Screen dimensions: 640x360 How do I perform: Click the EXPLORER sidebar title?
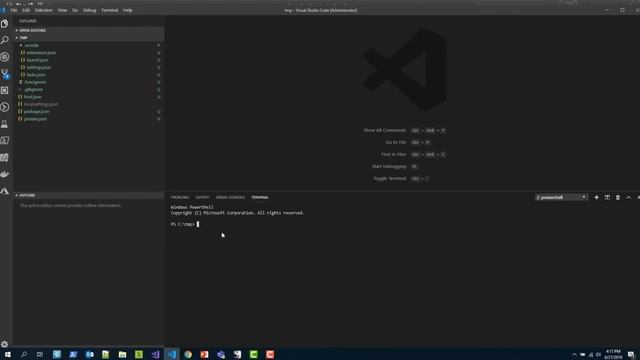tap(28, 21)
